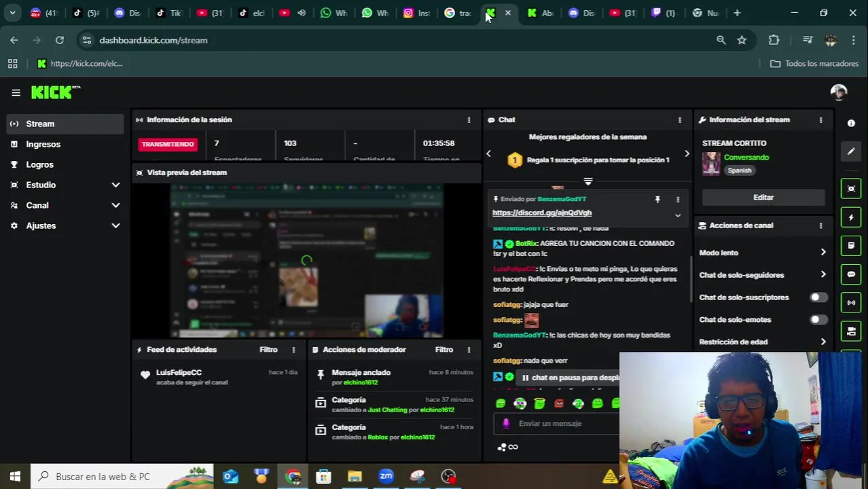This screenshot has width=868, height=489.
Task: Open the profile avatar in Kick header
Action: tap(839, 92)
